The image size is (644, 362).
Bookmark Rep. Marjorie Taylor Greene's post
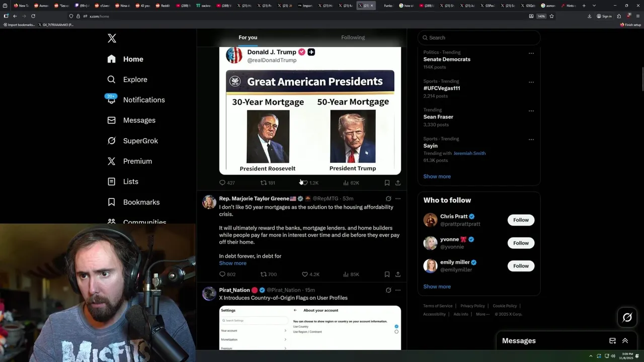click(387, 275)
